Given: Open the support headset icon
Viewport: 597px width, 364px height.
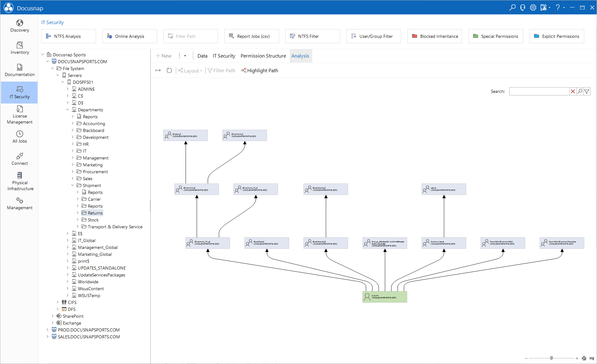Looking at the screenshot, I should click(x=523, y=8).
